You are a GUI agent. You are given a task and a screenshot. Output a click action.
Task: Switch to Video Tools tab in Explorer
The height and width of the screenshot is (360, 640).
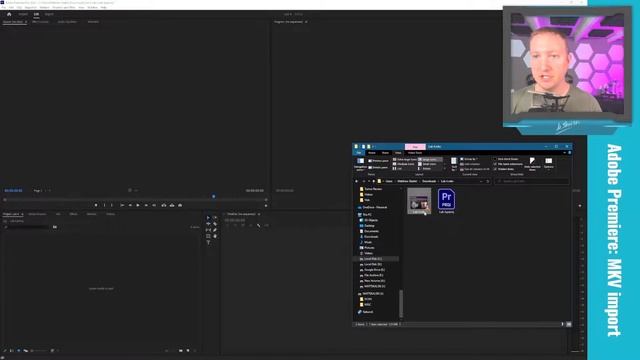[x=415, y=153]
